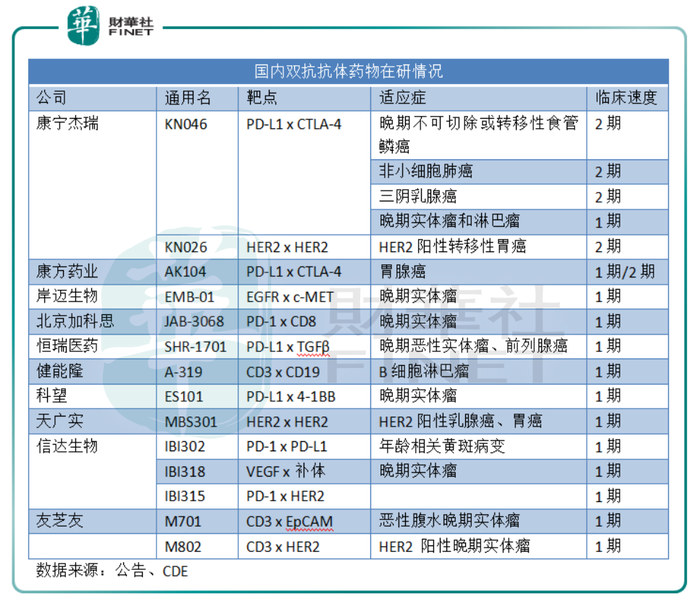Select target PD-1 x HER2
The image size is (700, 599).
tap(285, 496)
